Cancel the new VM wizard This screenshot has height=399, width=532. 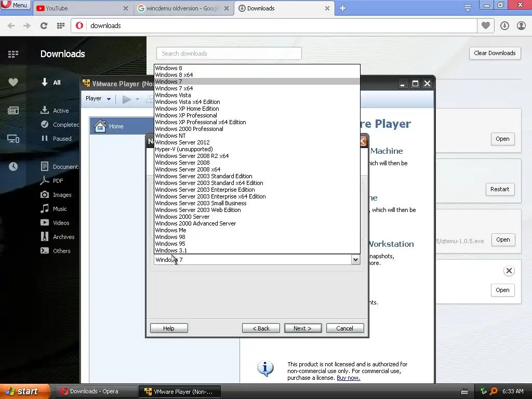pos(345,328)
